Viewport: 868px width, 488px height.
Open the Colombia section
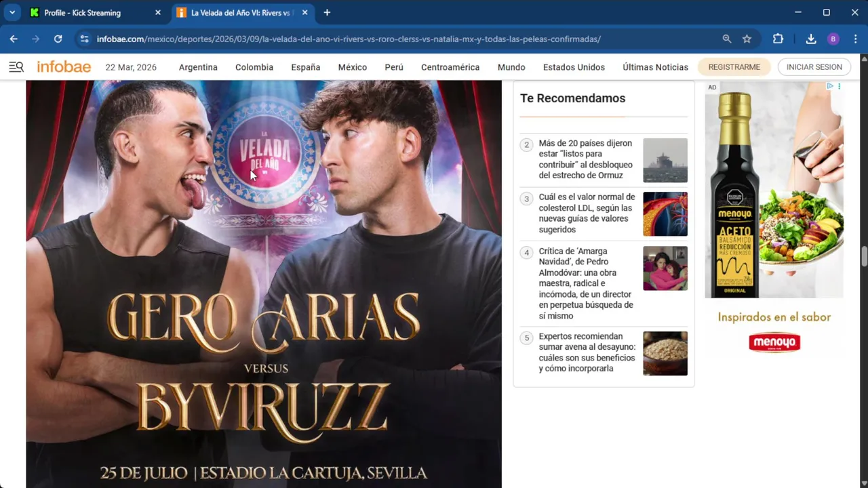click(254, 67)
